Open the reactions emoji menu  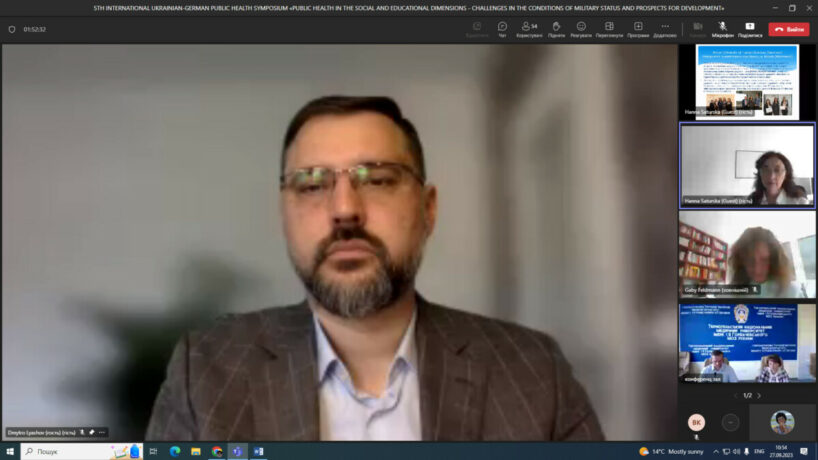tap(581, 29)
